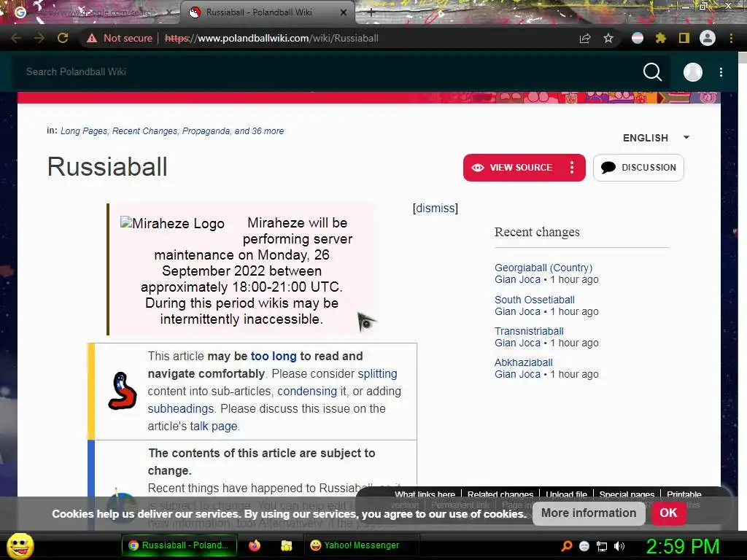Image resolution: width=747 pixels, height=560 pixels.
Task: Click the View Source button
Action: pyautogui.click(x=512, y=168)
